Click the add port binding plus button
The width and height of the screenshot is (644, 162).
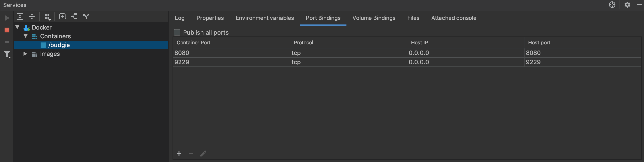[x=179, y=154]
